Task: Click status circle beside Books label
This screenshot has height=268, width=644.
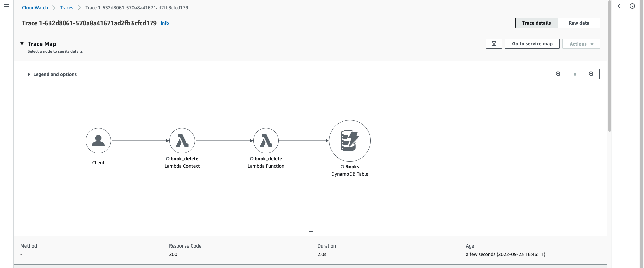Action: 342,167
